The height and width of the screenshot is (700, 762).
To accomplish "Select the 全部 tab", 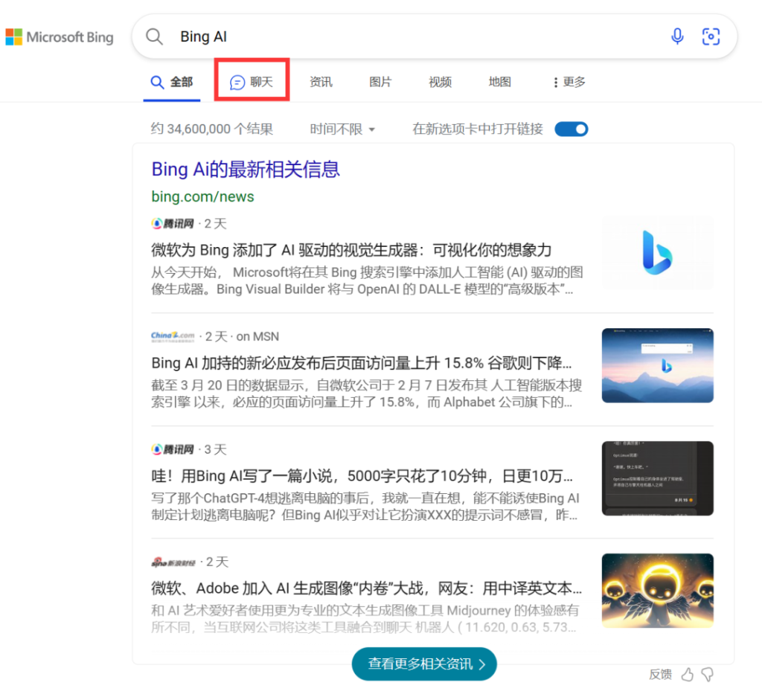I will click(x=172, y=82).
